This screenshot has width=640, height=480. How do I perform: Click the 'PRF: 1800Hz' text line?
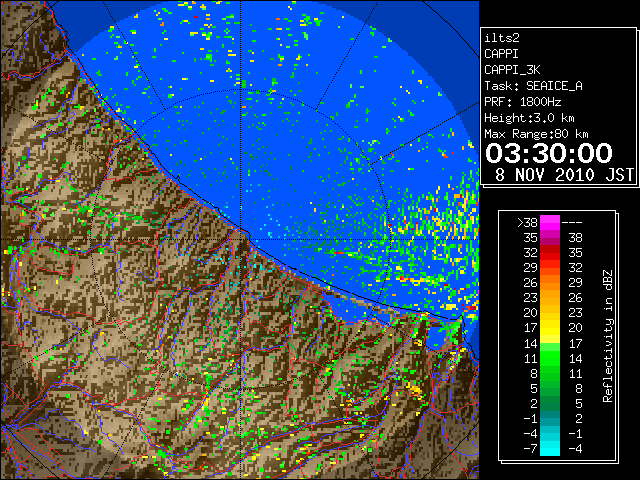pos(523,102)
